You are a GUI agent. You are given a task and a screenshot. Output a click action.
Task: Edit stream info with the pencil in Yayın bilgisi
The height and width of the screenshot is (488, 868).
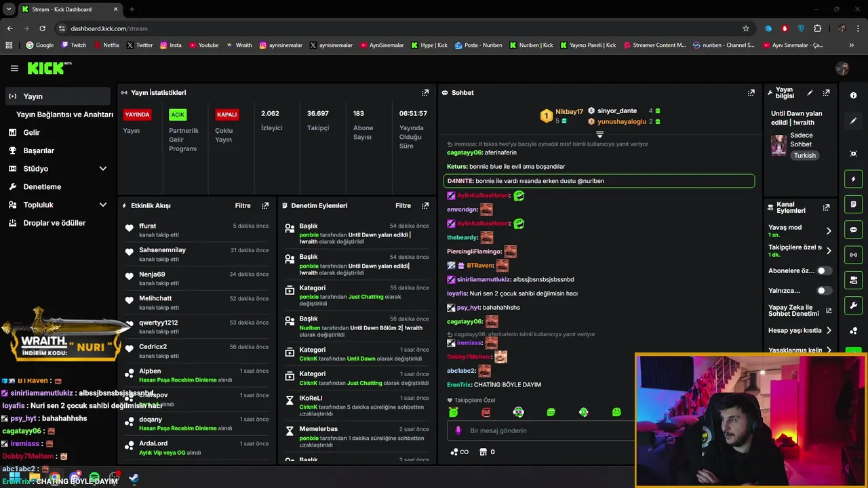coord(810,93)
